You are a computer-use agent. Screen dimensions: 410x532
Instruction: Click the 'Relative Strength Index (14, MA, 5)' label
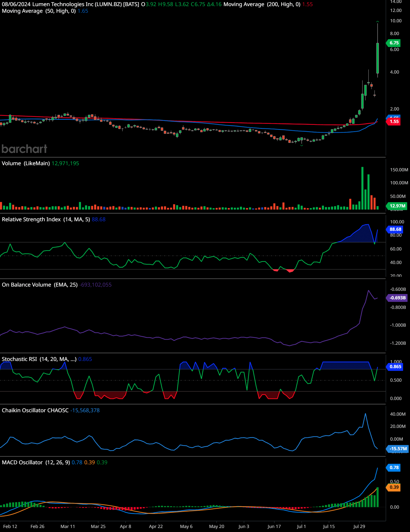[46, 219]
